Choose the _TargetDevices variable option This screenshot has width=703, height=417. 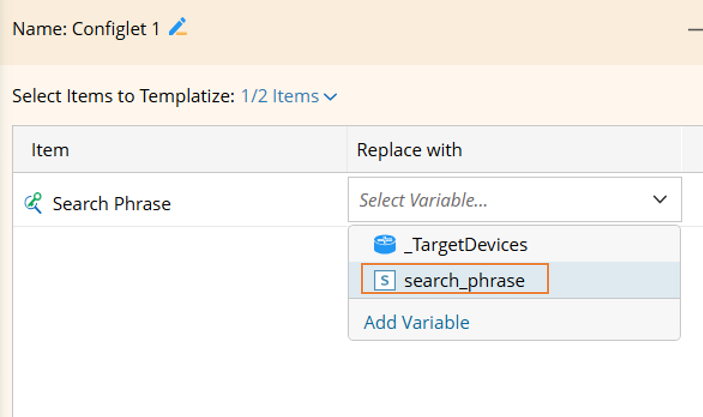click(x=465, y=244)
